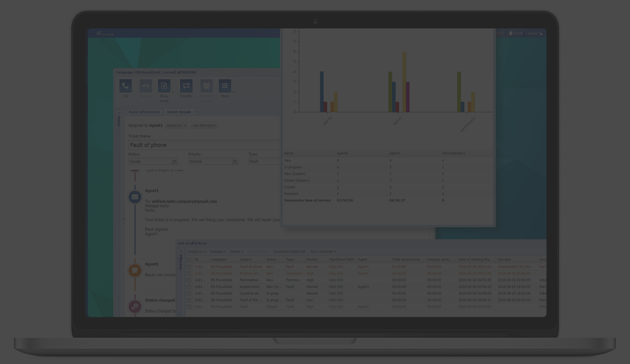630x364 pixels.
Task: Click the Use the macro button
Action: point(204,125)
